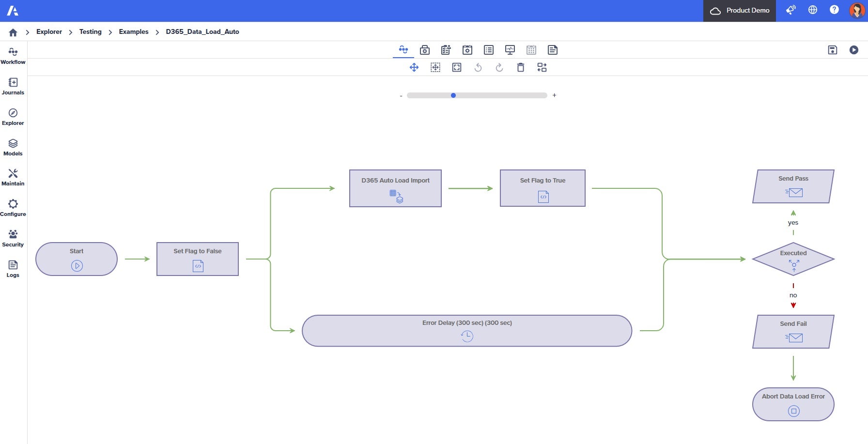Click the Product Demo cloud button
Viewport: 868px width, 444px height.
tap(740, 11)
